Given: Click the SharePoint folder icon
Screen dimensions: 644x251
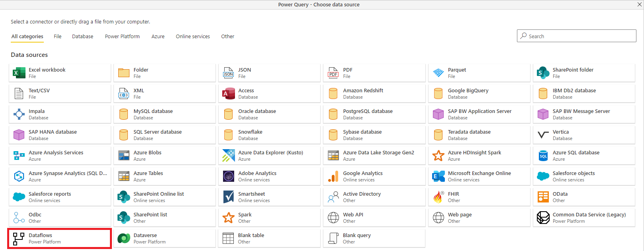Looking at the screenshot, I should coord(543,73).
